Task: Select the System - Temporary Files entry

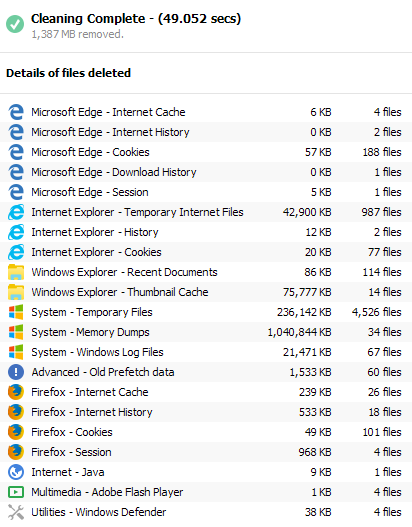Action: coord(206,312)
